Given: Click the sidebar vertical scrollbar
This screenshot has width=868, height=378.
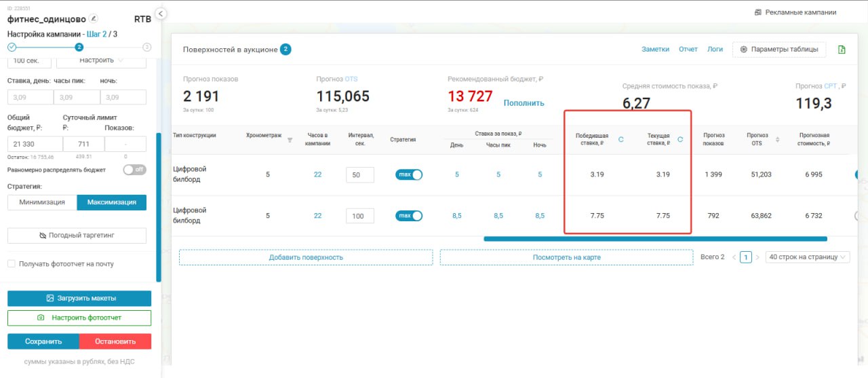Looking at the screenshot, I should click(x=159, y=207).
